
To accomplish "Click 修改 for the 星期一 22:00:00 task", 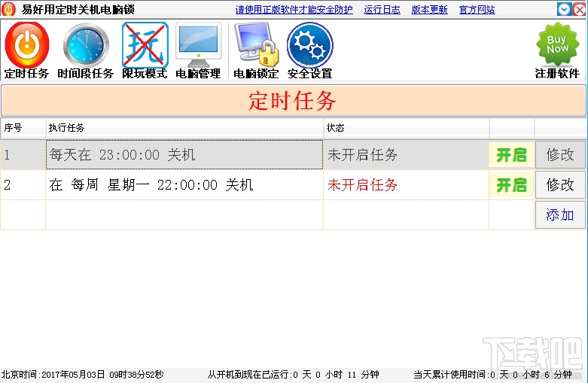I will [560, 185].
